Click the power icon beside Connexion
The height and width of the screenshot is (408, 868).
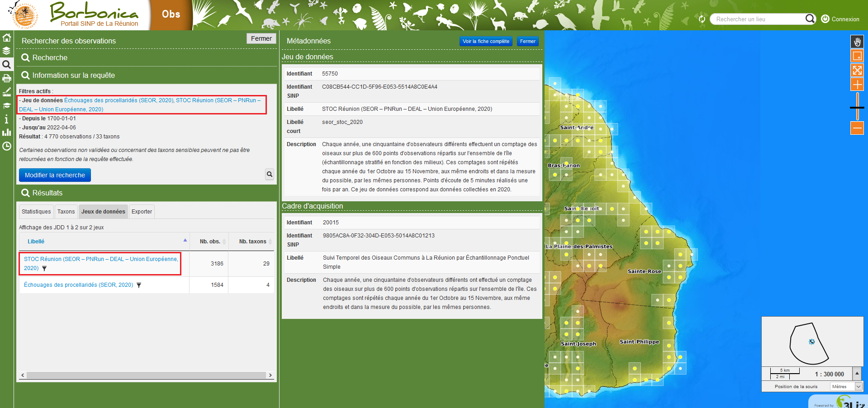825,19
